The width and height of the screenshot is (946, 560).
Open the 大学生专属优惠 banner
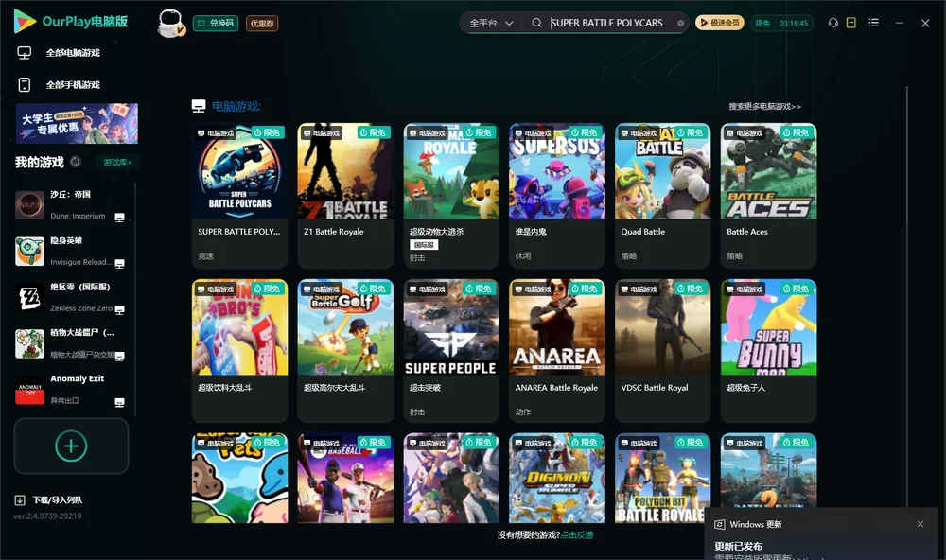(77, 124)
